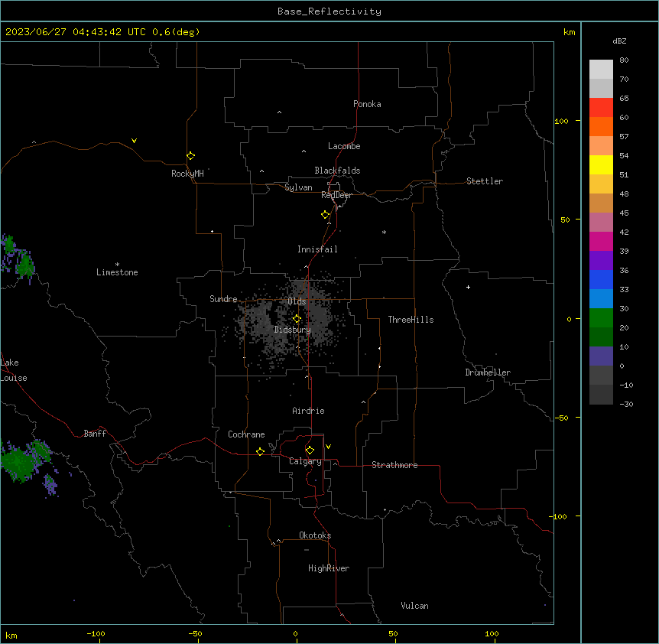659x644 pixels.
Task: Click the asterisk marker east of Innisfail
Action: pos(384,232)
